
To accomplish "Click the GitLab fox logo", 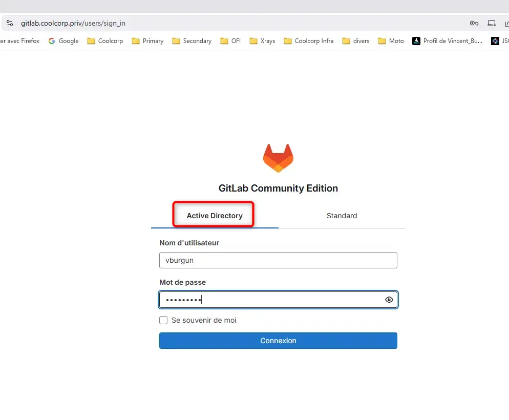I will pyautogui.click(x=278, y=158).
